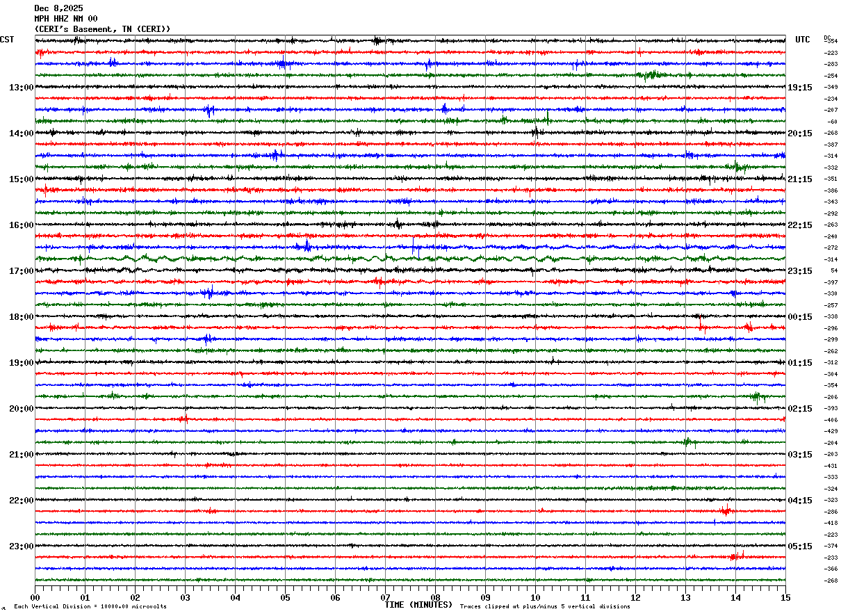
Task: Select the DC offset value -397
Action: coord(831,282)
